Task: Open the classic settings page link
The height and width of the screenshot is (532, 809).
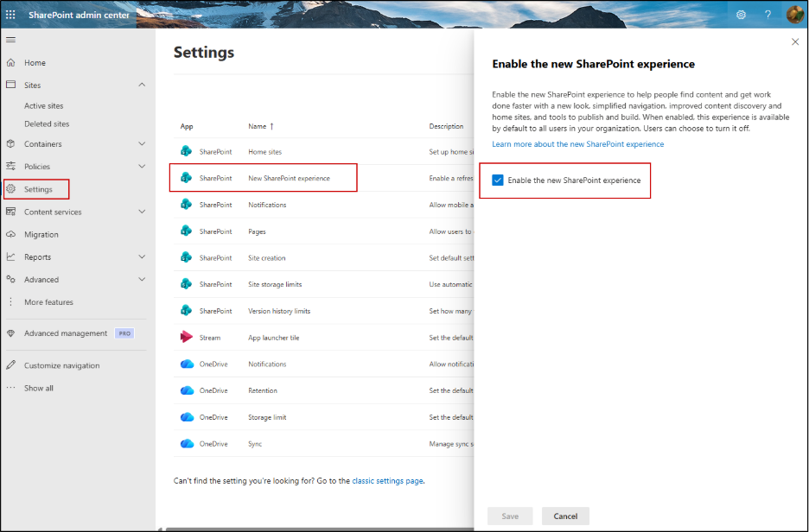Action: point(387,481)
